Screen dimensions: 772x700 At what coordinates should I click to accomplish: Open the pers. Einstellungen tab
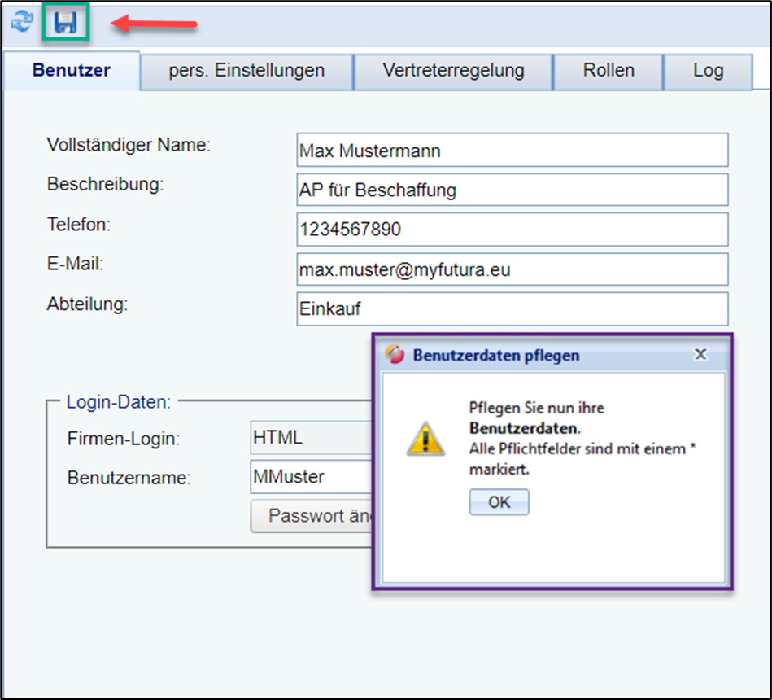pyautogui.click(x=246, y=71)
